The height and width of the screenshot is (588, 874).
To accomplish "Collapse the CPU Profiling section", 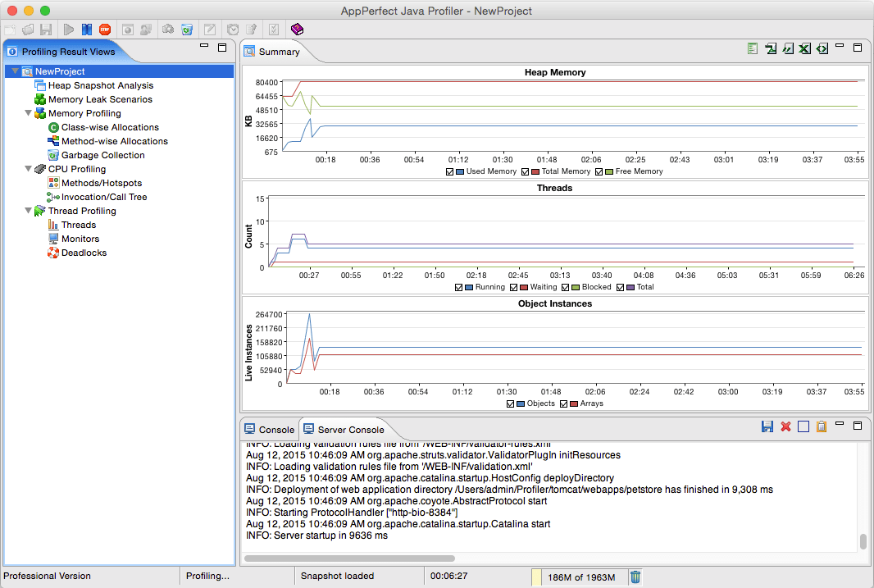I will tap(28, 169).
